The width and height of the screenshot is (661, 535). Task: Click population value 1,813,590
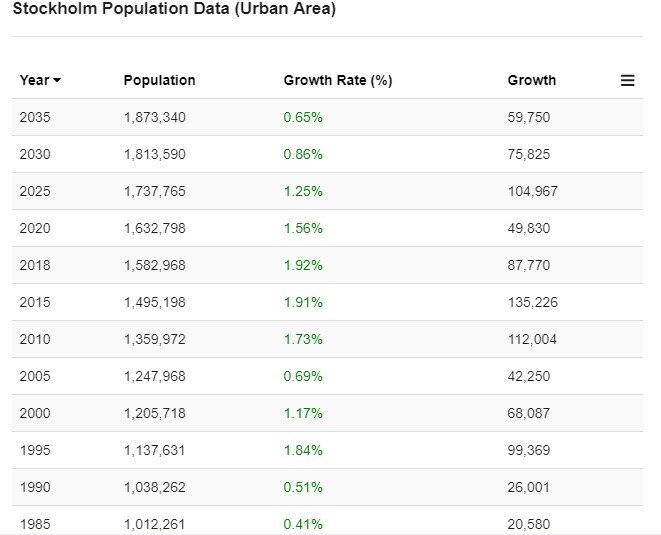click(x=155, y=154)
